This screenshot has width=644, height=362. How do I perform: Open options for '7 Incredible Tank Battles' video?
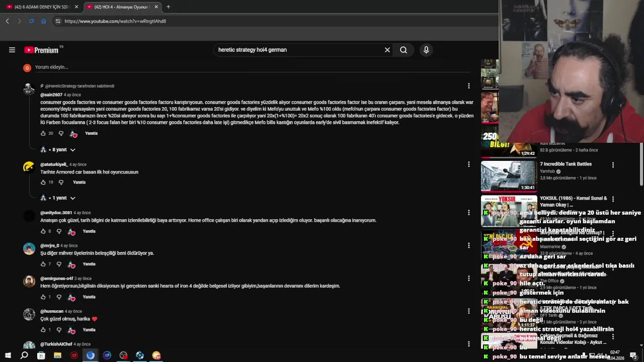(x=613, y=165)
